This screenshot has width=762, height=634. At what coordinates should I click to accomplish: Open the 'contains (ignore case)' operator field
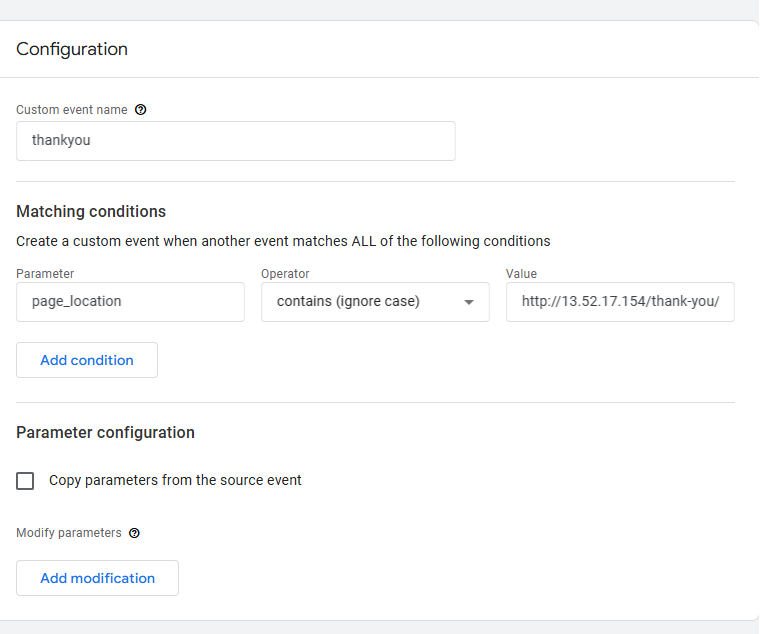(360, 302)
